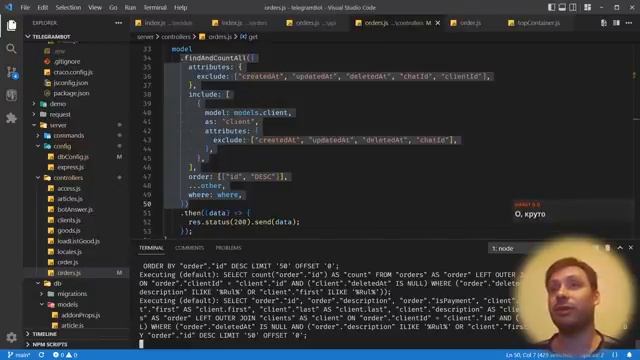Image resolution: width=640 pixels, height=360 pixels.
Task: Switch to the topContainer.js editor tab
Action: 538,23
